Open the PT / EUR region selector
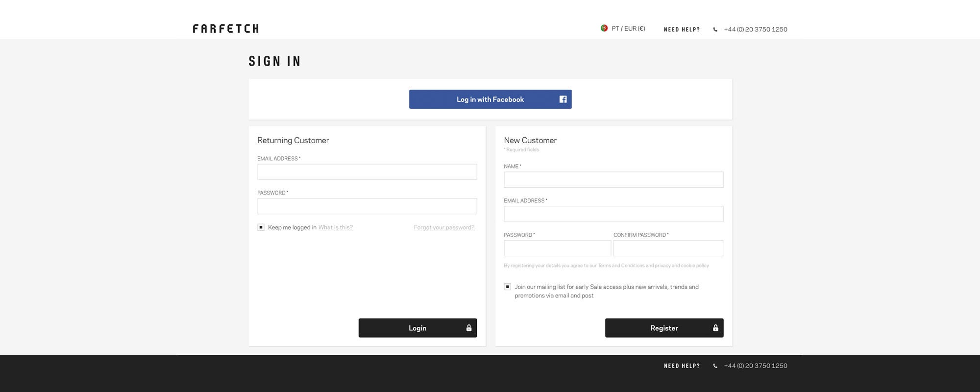This screenshot has height=392, width=980. (x=628, y=28)
